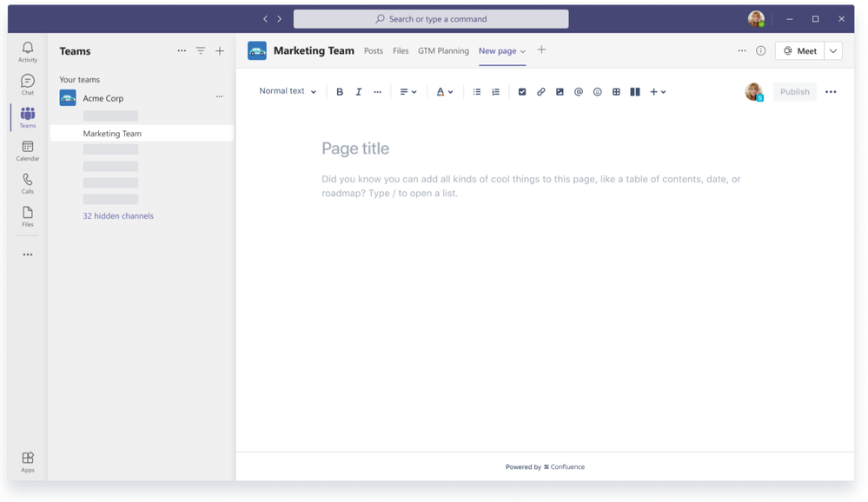Screen dimensions: 868x502
Task: Click the editor collaborator avatar
Action: [x=754, y=92]
